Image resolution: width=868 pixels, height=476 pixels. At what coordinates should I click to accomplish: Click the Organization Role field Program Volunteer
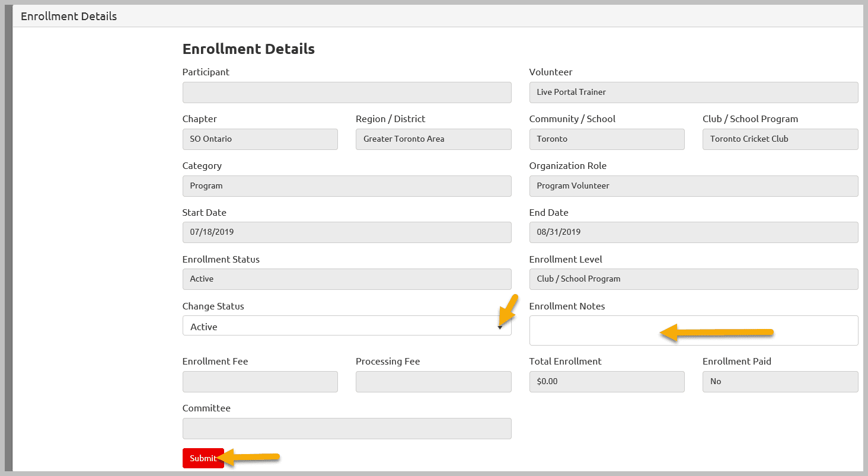tap(694, 186)
